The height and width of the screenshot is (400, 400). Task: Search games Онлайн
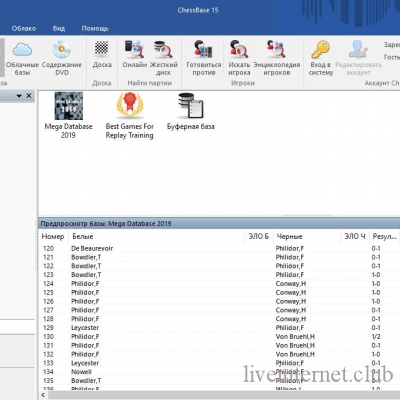(x=135, y=55)
